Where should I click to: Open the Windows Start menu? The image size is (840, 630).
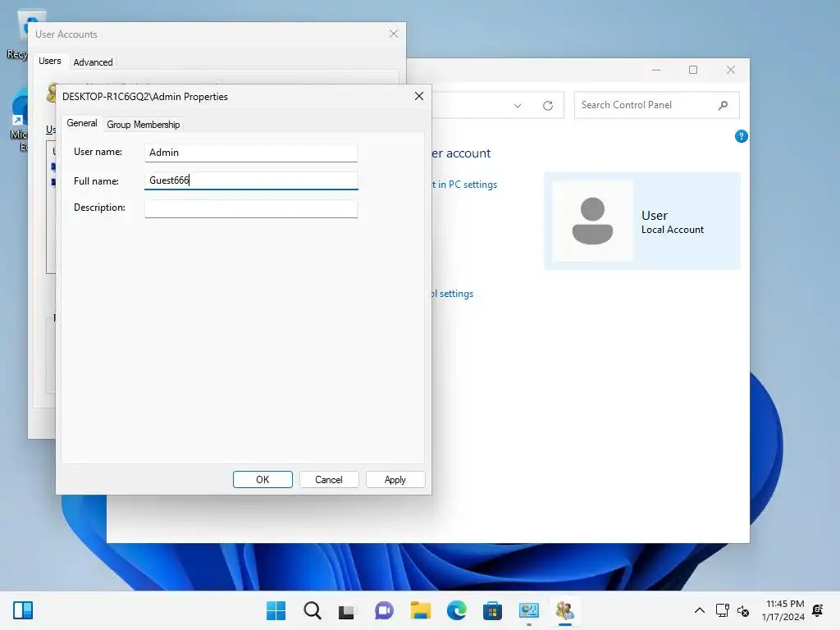point(276,610)
